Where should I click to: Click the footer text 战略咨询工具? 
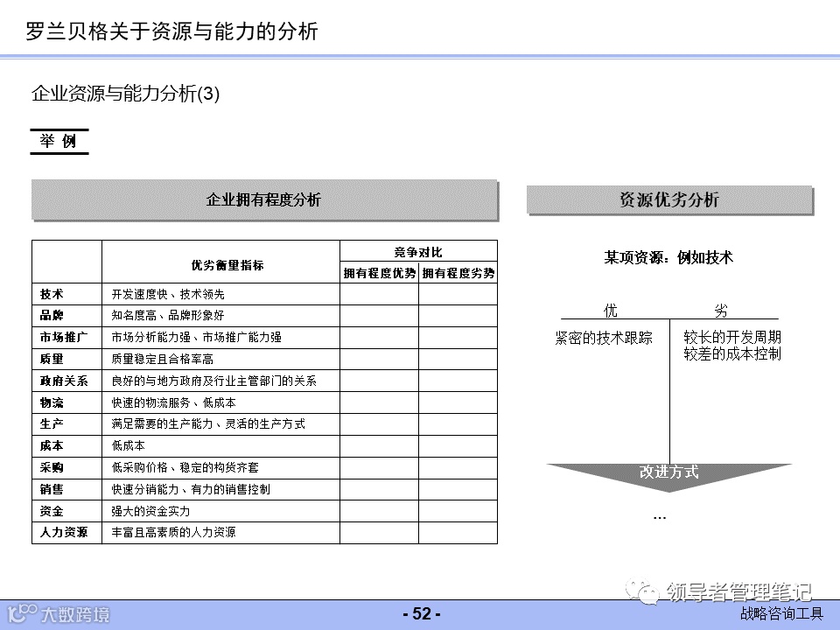click(781, 613)
